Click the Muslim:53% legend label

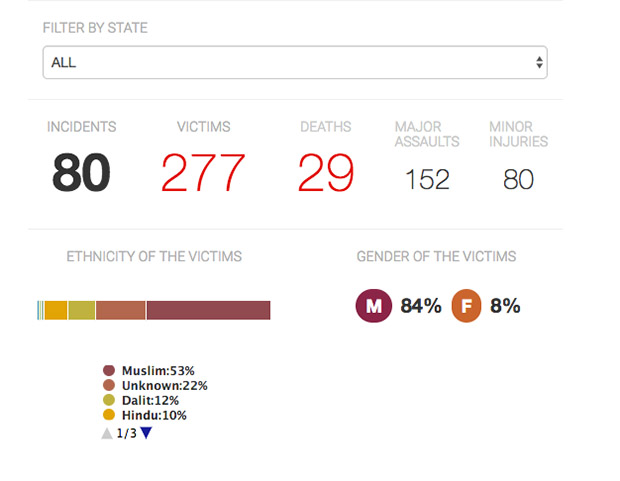[158, 371]
